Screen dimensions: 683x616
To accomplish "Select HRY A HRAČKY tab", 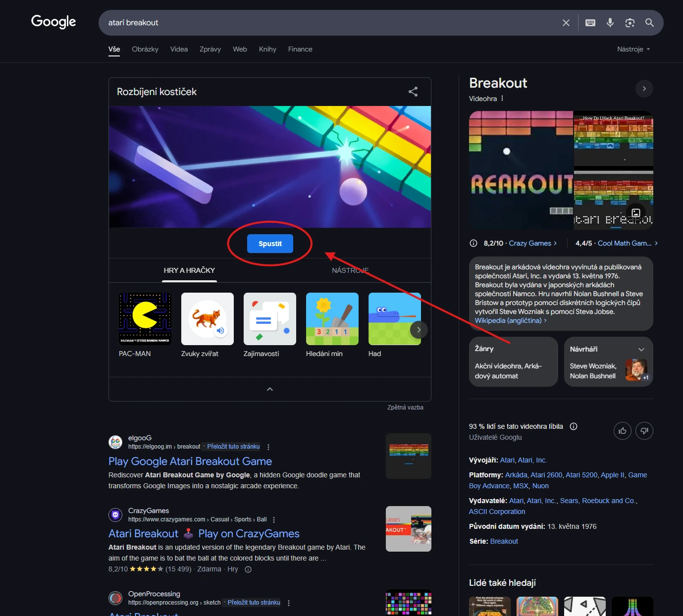I will point(189,270).
